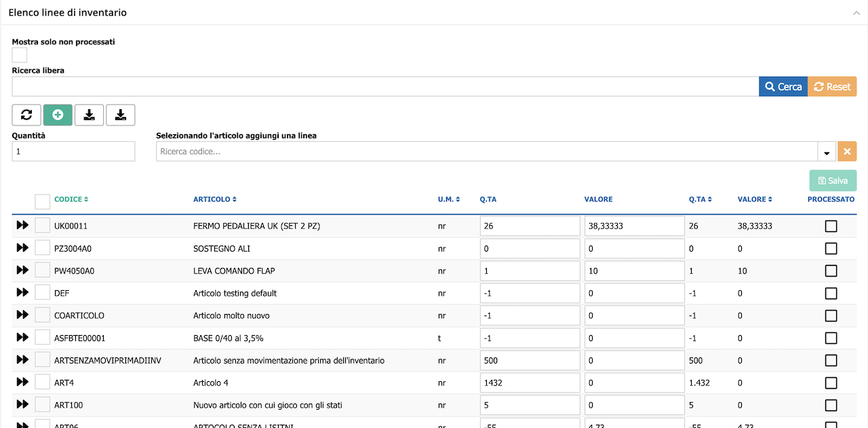
Task: Click the double-arrow icon on the COARTICOLO row
Action: point(22,315)
